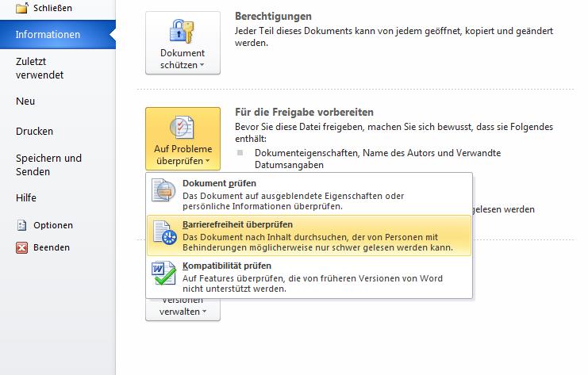Image resolution: width=588 pixels, height=375 pixels.
Task: Click the red Beenden icon
Action: pyautogui.click(x=21, y=247)
